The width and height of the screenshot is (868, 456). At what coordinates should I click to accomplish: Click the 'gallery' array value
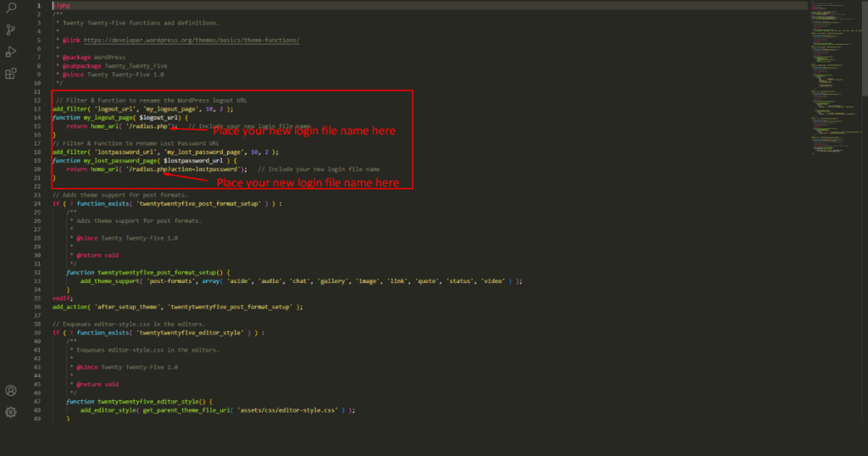pos(332,281)
